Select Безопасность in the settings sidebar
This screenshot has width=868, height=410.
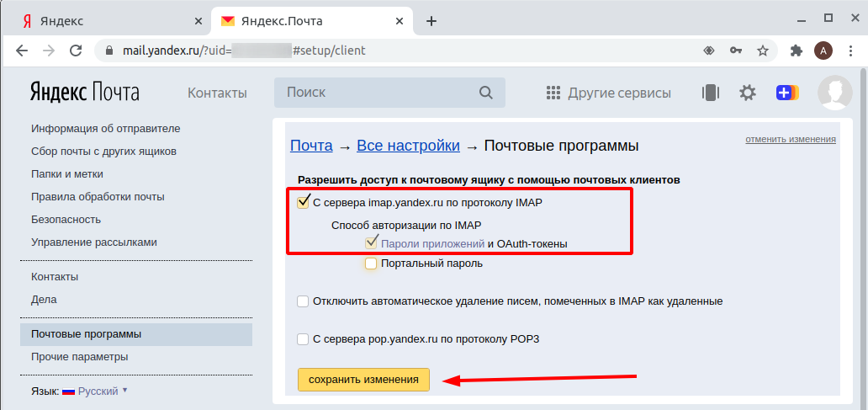point(66,220)
